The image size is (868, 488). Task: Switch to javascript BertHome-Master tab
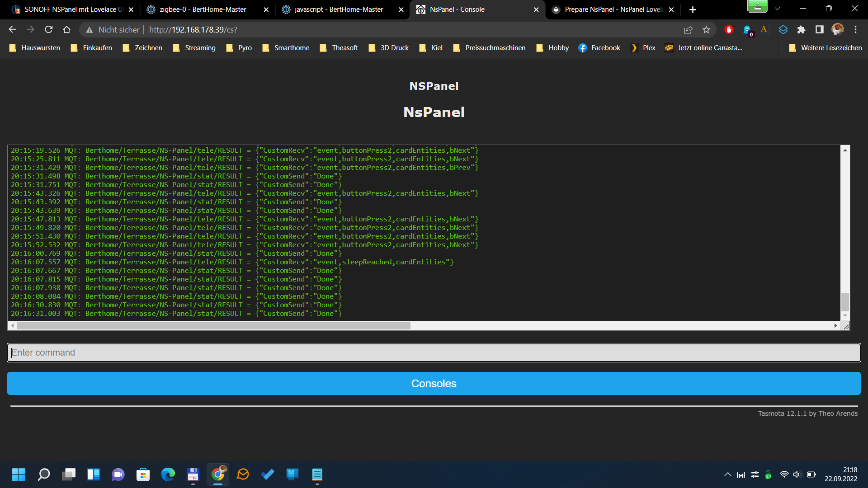click(x=343, y=9)
